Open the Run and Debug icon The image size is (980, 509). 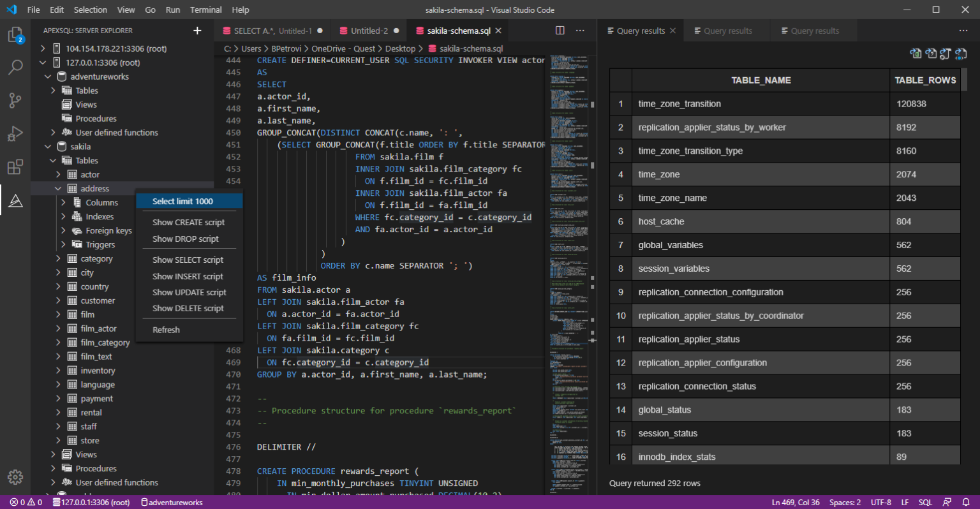[x=15, y=134]
